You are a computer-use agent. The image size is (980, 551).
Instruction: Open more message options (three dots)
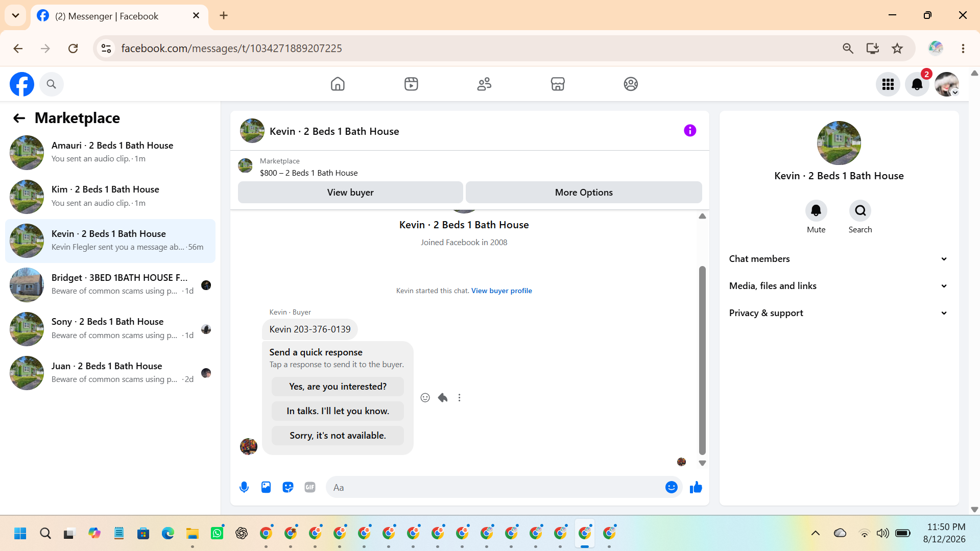(x=460, y=398)
